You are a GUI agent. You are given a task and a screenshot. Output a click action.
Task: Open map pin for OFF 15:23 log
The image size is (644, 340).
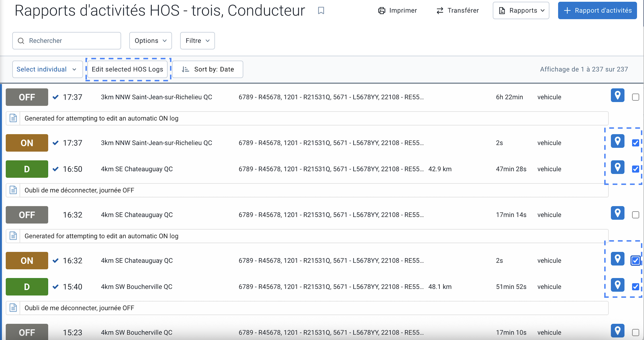point(617,331)
